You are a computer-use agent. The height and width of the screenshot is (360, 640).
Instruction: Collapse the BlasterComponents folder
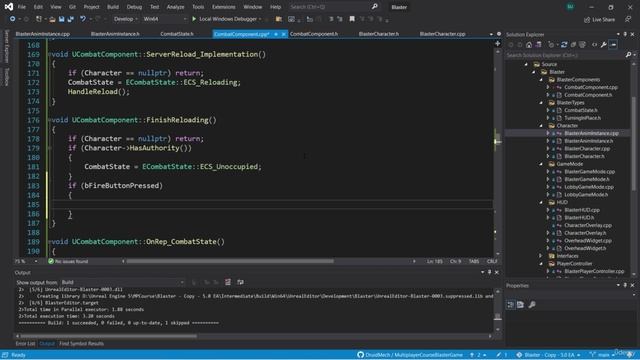[541, 80]
